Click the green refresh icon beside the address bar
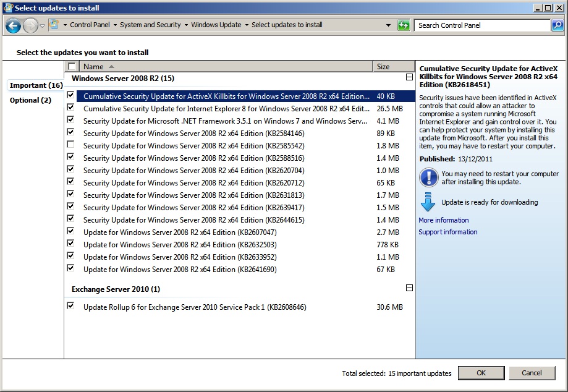Screen dimensions: 568x392 pos(401,25)
